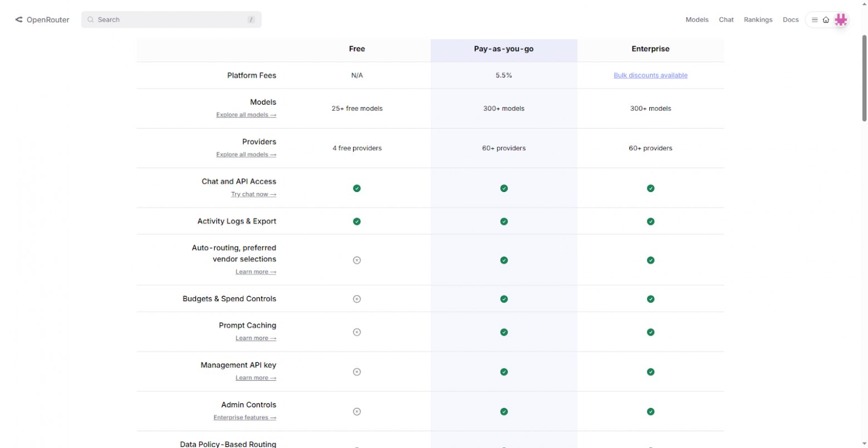Follow the Bulk discounts available link
Screen dimensions: 868x448
click(650, 75)
